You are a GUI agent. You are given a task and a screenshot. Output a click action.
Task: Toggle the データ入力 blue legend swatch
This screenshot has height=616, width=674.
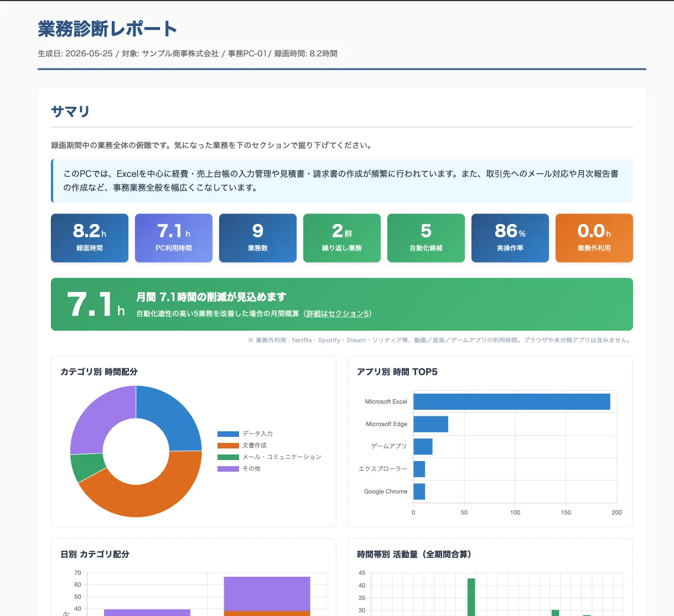228,434
